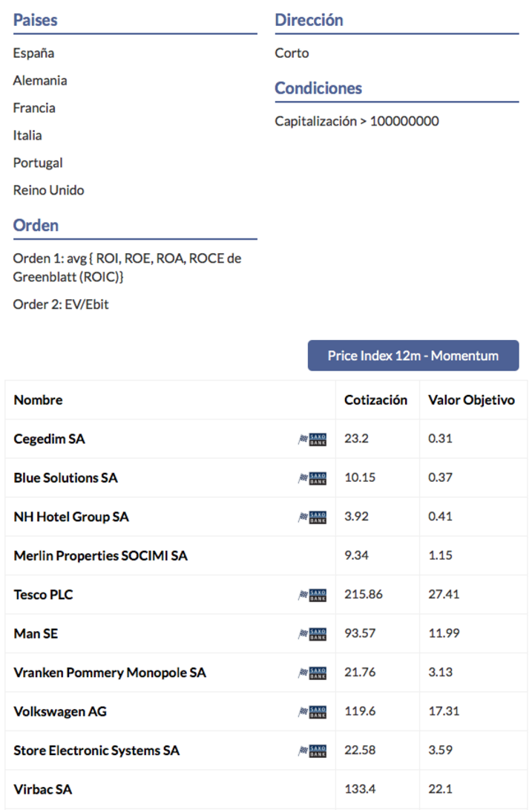Select España in the Paises list
532x810 pixels.
pos(33,53)
